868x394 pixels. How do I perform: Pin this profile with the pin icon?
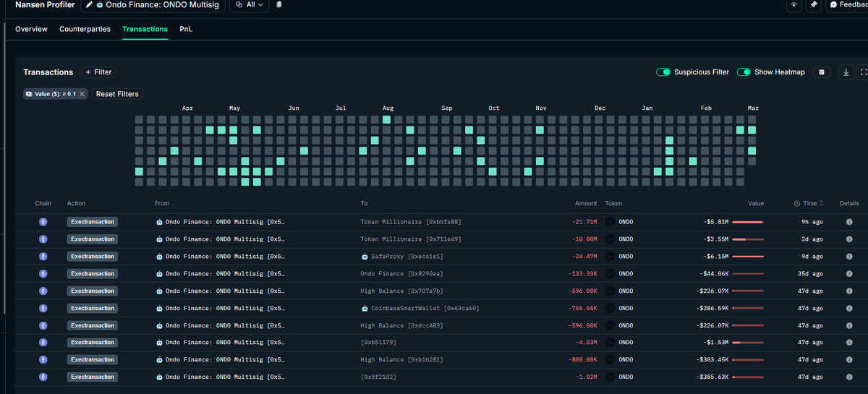[814, 4]
